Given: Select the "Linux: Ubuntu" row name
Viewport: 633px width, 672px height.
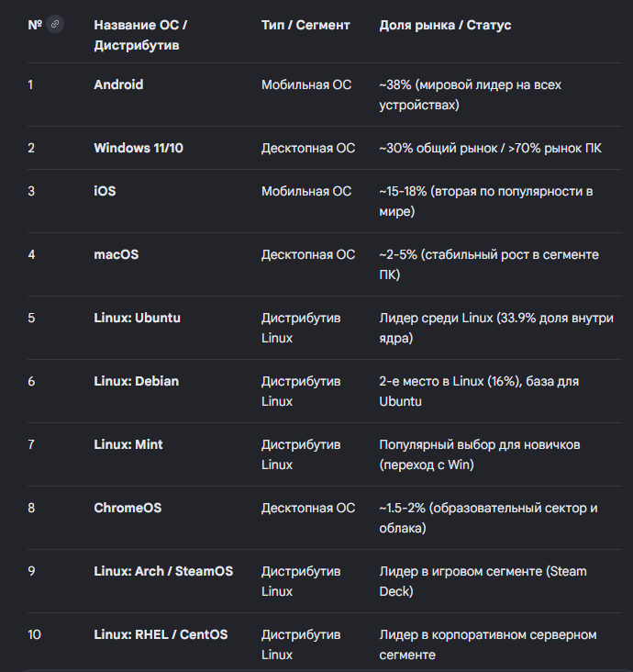Looking at the screenshot, I should coord(137,318).
